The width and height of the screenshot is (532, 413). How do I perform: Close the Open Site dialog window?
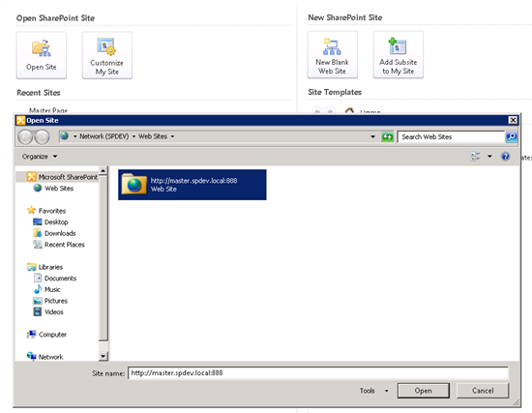[513, 120]
